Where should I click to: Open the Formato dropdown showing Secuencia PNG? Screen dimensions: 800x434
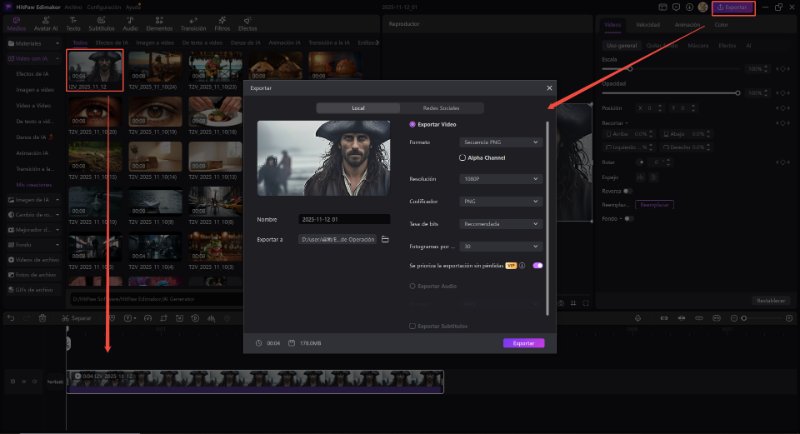[x=508, y=143]
